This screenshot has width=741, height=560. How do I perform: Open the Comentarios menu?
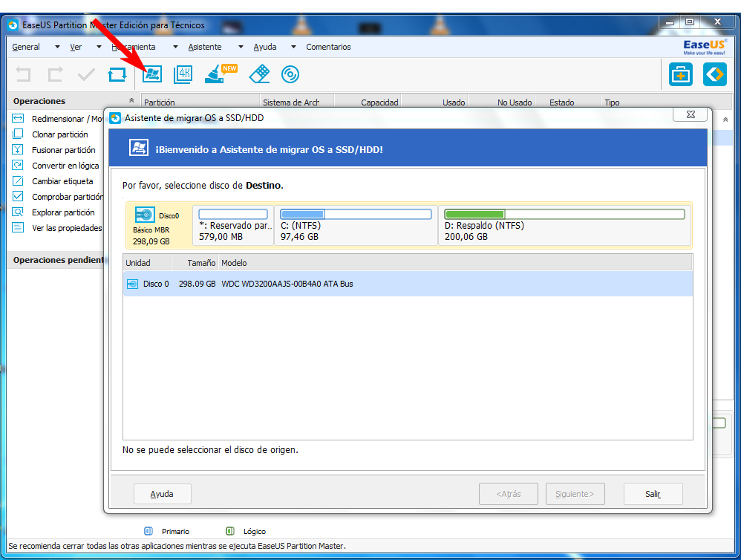[328, 47]
